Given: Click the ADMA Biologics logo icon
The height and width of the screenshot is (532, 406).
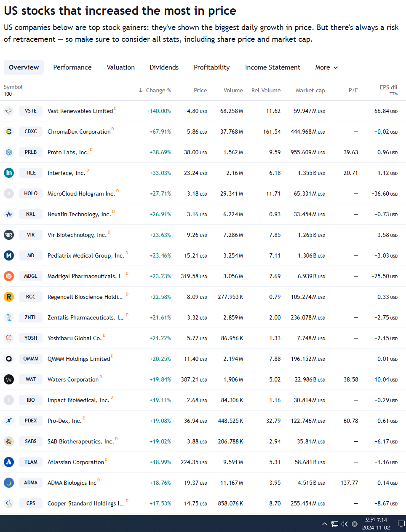Looking at the screenshot, I should [9, 483].
